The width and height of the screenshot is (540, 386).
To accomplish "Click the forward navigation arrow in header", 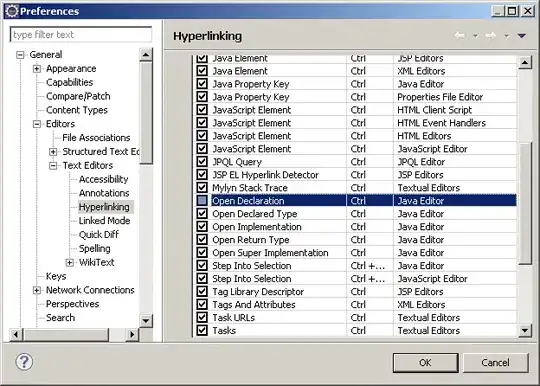I will click(x=490, y=35).
